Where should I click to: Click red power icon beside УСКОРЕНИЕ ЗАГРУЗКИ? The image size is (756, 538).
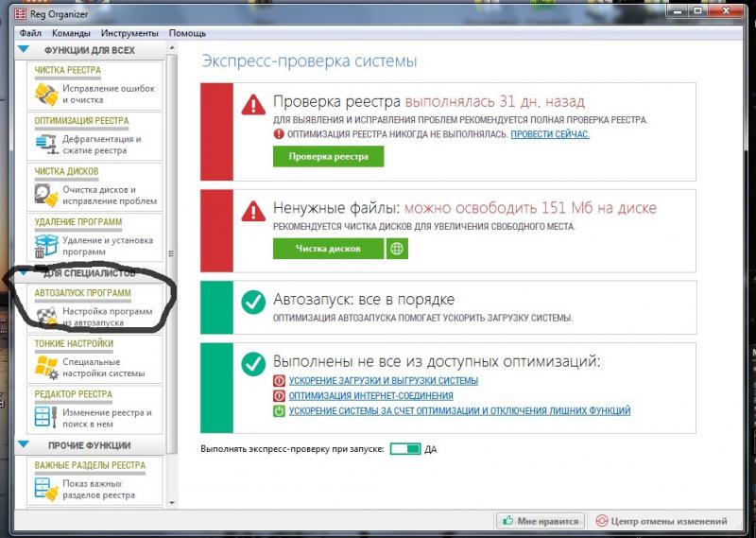279,381
